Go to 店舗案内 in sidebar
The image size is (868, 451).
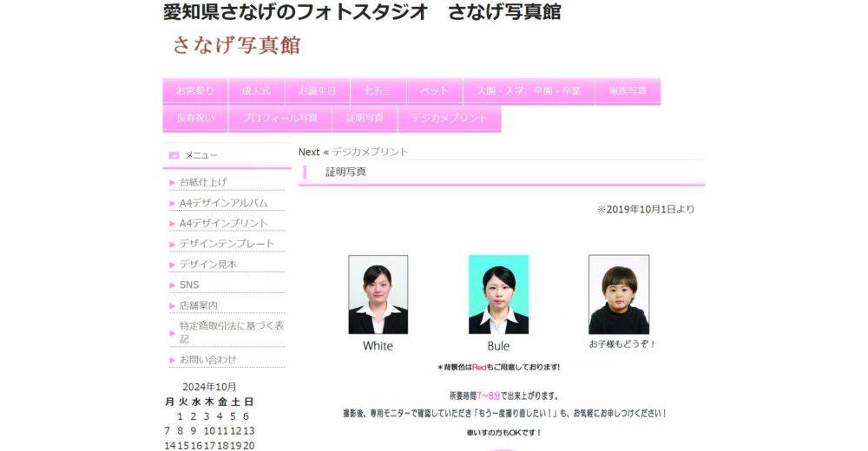198,305
